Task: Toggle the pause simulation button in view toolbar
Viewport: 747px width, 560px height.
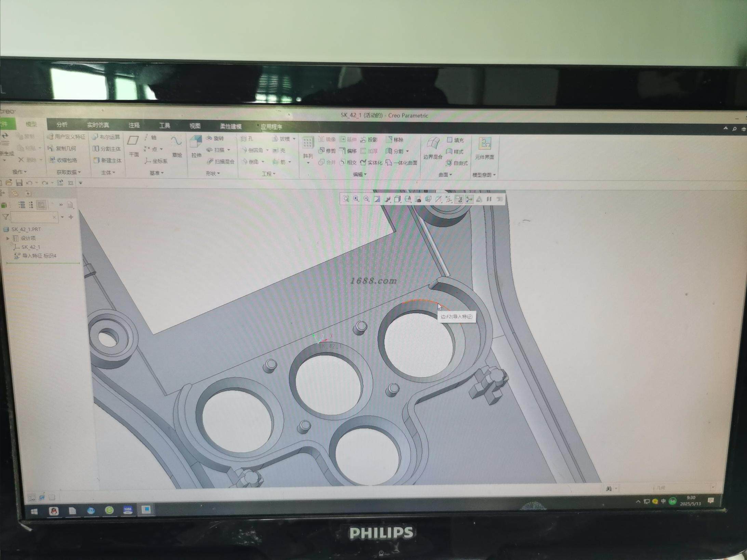Action: click(489, 199)
